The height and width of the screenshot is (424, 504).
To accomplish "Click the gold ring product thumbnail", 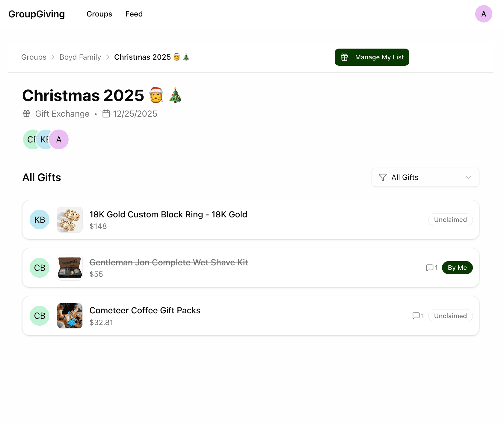I will pyautogui.click(x=70, y=219).
